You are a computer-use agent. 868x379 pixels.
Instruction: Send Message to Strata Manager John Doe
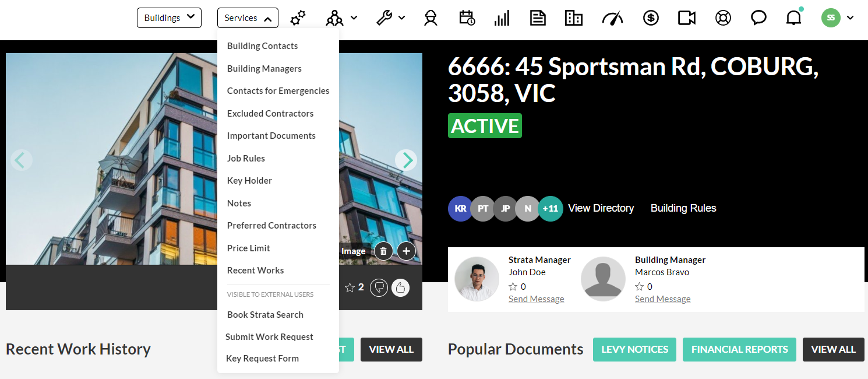(x=536, y=299)
